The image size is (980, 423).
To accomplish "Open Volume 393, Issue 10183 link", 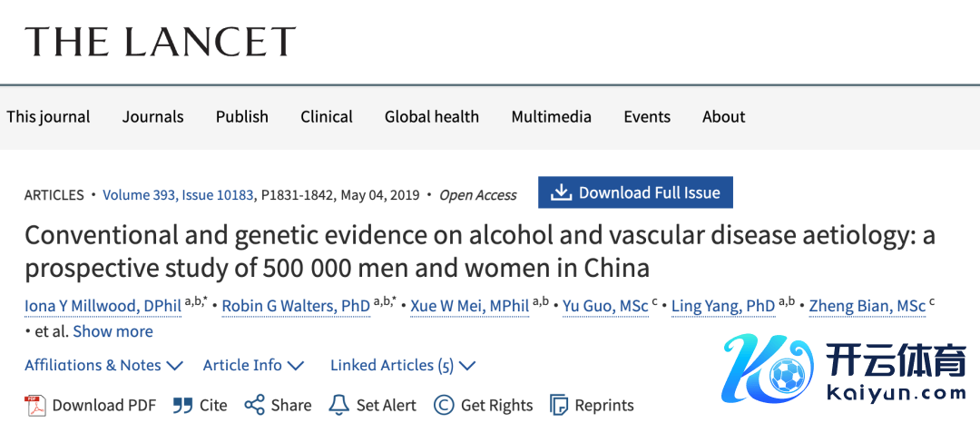I will point(179,194).
